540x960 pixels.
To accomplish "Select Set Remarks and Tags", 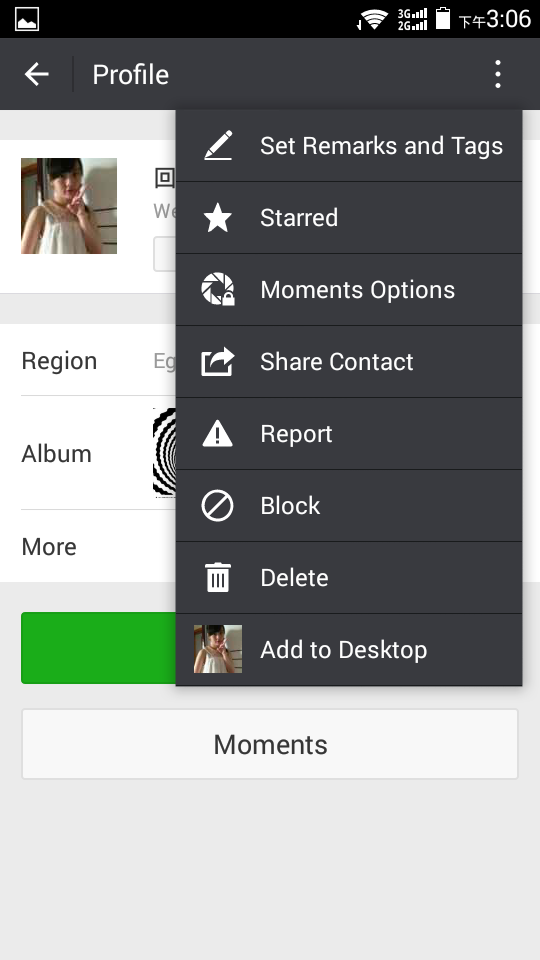I will pos(349,146).
